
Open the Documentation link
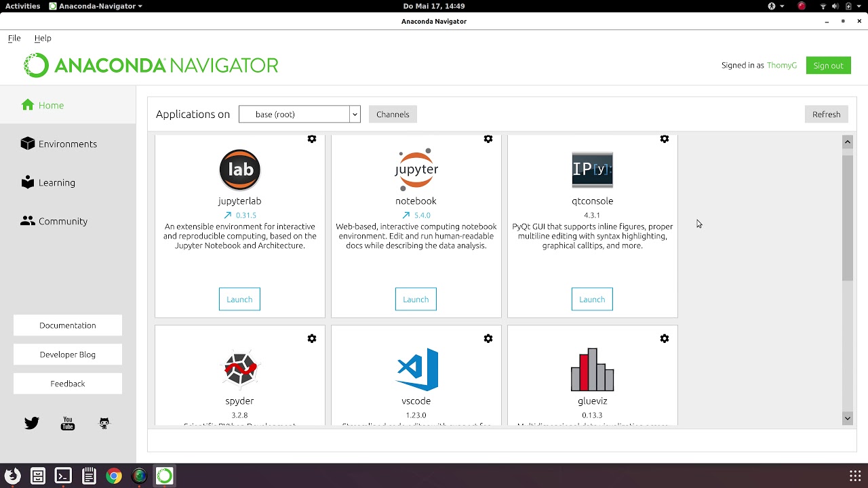pyautogui.click(x=68, y=325)
